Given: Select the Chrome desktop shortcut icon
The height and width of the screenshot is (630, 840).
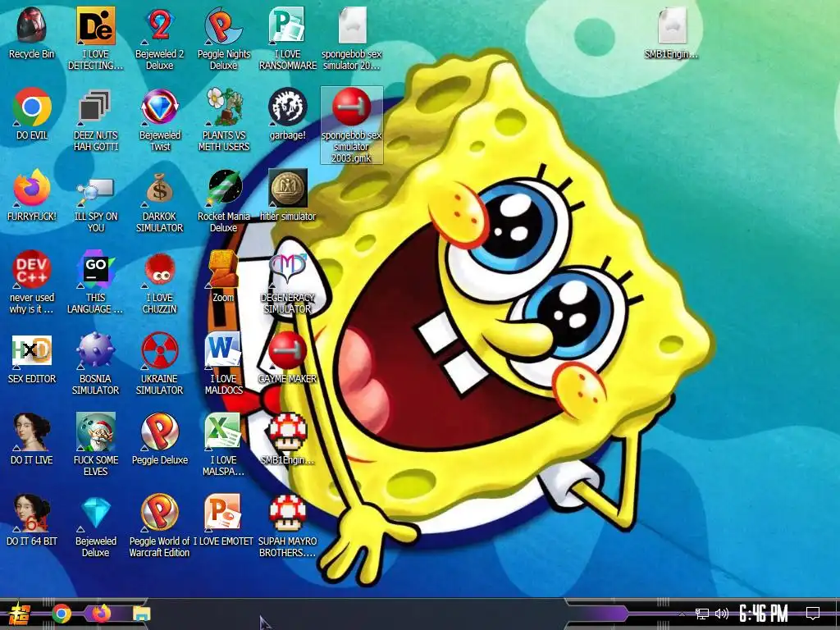Looking at the screenshot, I should (32, 107).
